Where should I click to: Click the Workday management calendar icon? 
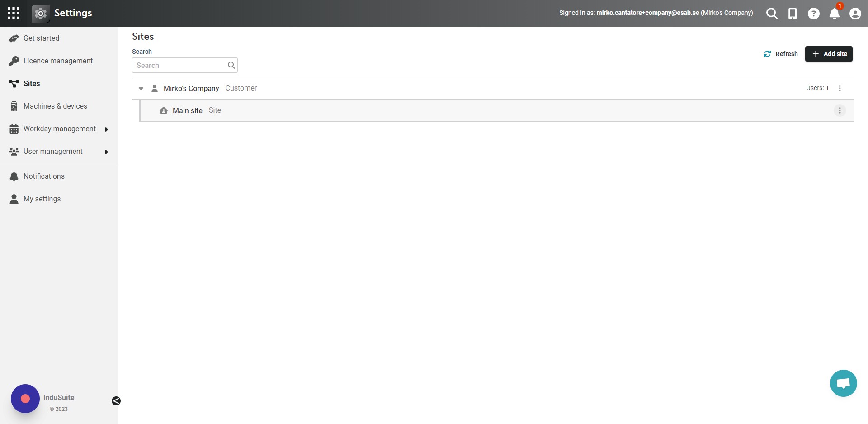point(14,129)
